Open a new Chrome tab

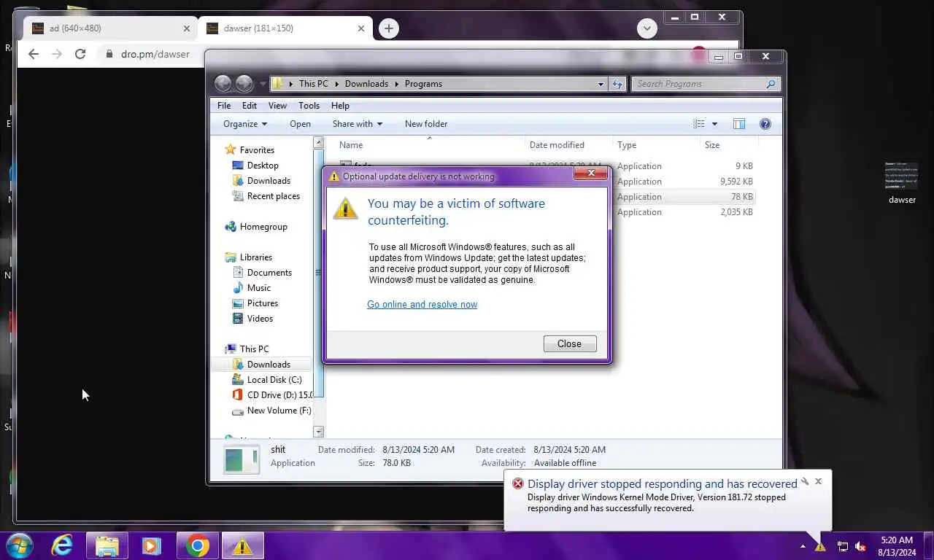pyautogui.click(x=388, y=28)
